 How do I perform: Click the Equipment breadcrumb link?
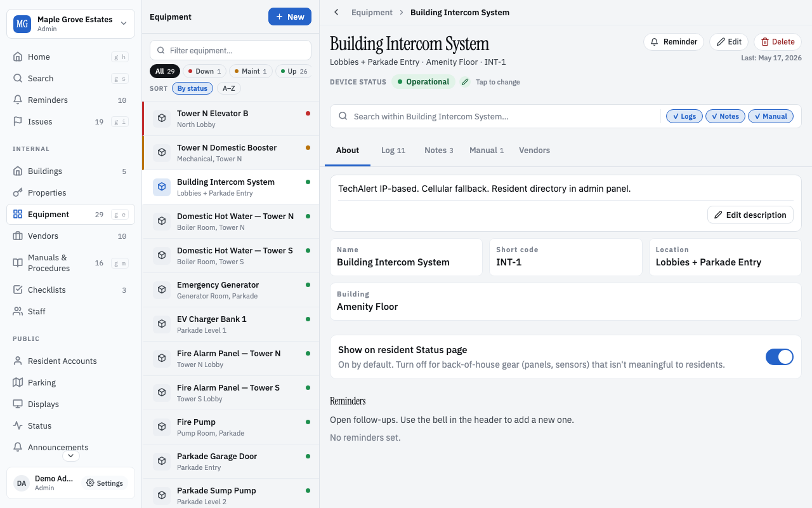[372, 12]
